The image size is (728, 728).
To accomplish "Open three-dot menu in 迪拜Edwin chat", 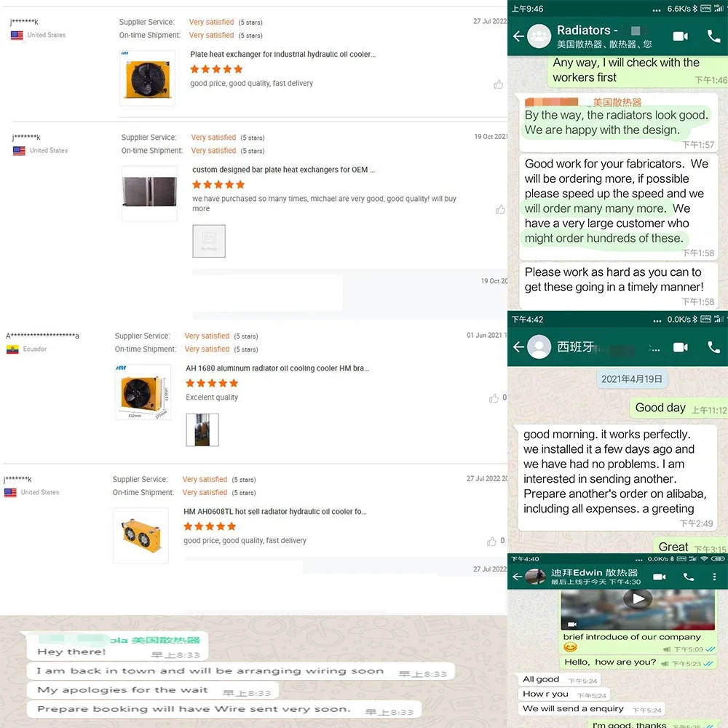I will [713, 577].
